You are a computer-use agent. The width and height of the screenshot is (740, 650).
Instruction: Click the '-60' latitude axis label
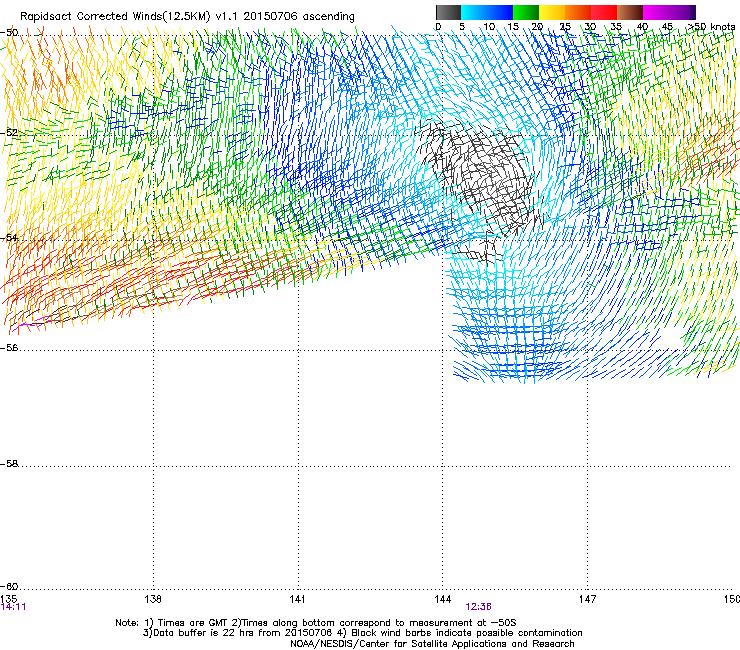(x=9, y=587)
